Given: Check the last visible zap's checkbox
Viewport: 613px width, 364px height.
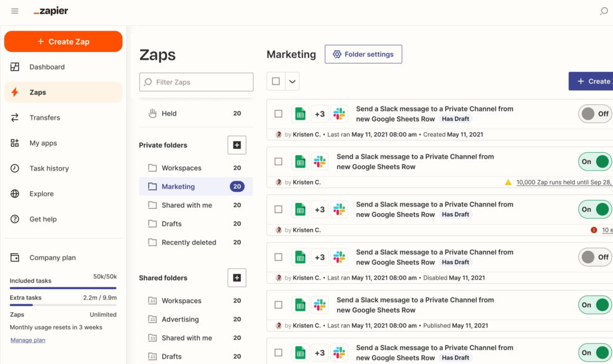Looking at the screenshot, I should click(x=278, y=353).
